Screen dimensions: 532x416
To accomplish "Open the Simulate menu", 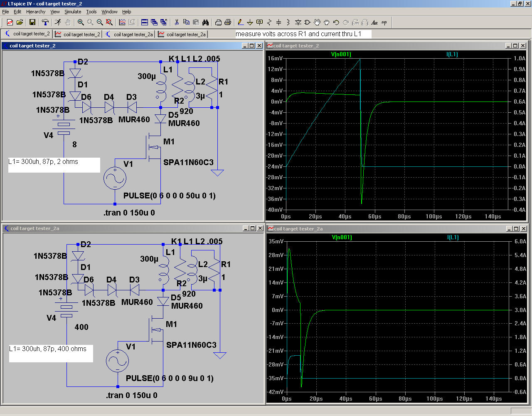I will click(73, 12).
